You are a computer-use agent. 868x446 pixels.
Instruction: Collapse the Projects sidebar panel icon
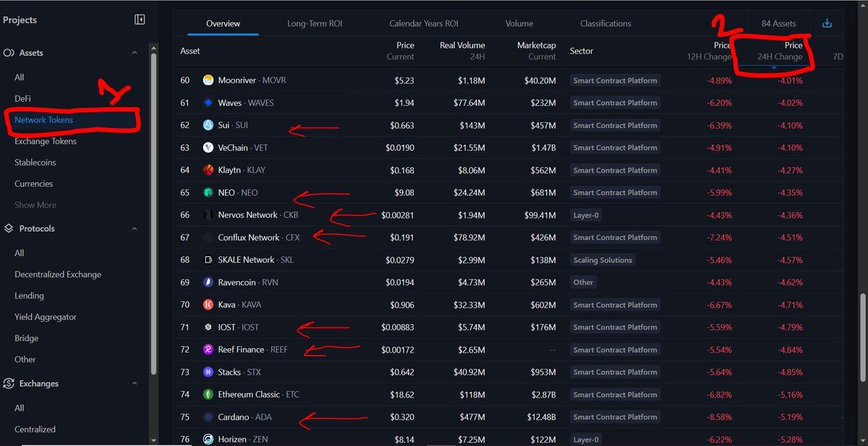(140, 20)
